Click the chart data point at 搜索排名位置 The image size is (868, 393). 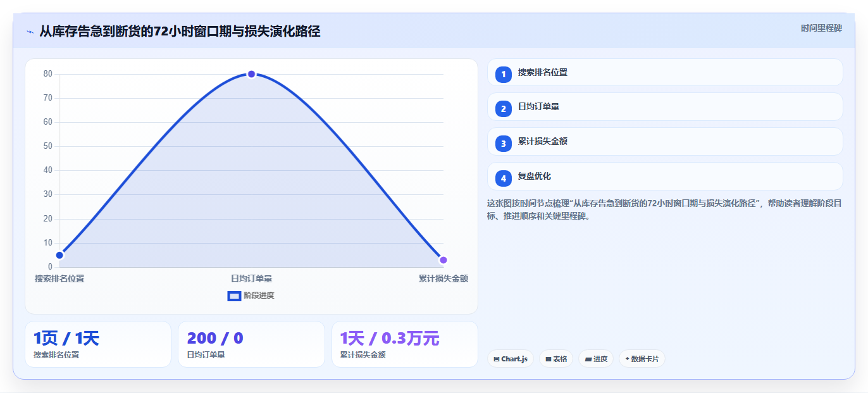(59, 255)
